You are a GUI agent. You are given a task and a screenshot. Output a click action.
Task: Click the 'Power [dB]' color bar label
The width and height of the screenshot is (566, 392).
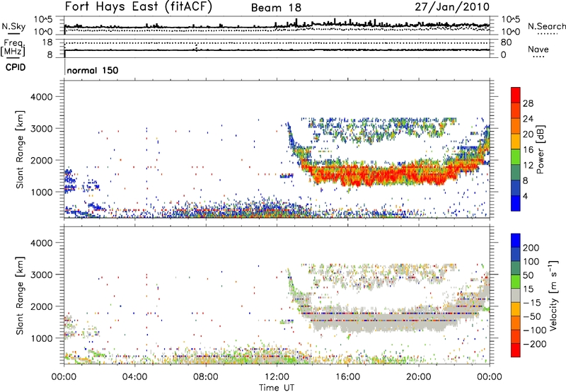tap(540, 149)
